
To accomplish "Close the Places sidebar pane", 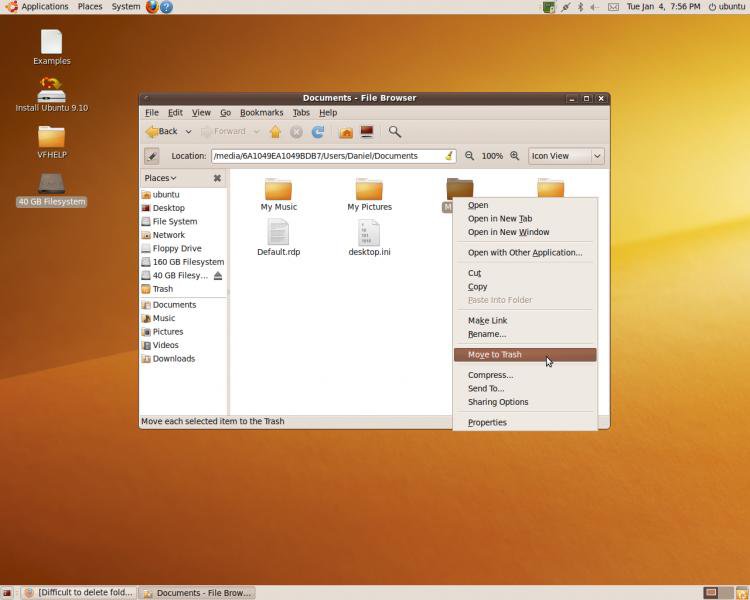I will click(217, 178).
